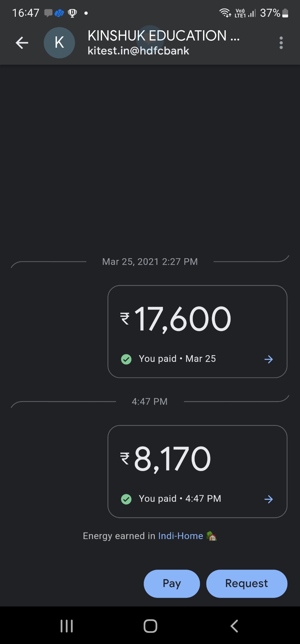Image resolution: width=300 pixels, height=644 pixels.
Task: Open the three-dot overflow menu
Action: coord(281,43)
